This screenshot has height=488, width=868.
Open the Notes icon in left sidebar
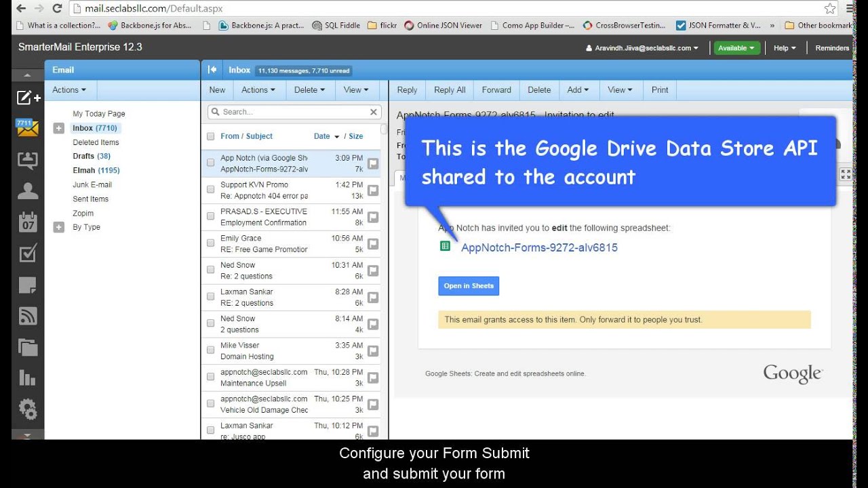pyautogui.click(x=28, y=285)
